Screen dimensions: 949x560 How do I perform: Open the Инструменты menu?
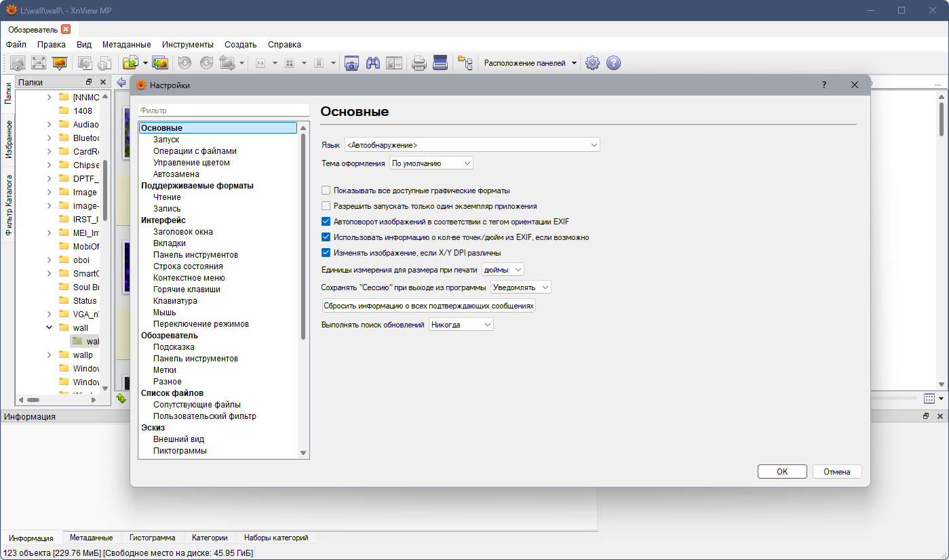pyautogui.click(x=188, y=44)
